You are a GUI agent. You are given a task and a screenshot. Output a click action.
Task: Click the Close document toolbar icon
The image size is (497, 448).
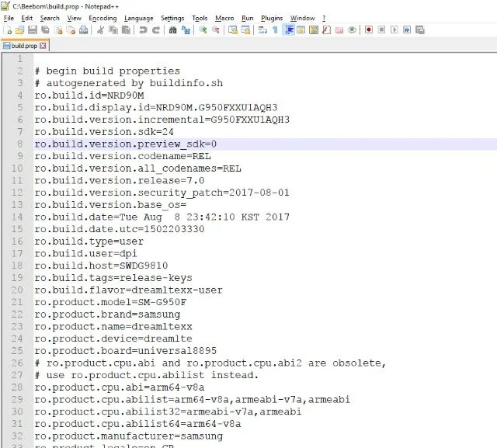pos(58,30)
